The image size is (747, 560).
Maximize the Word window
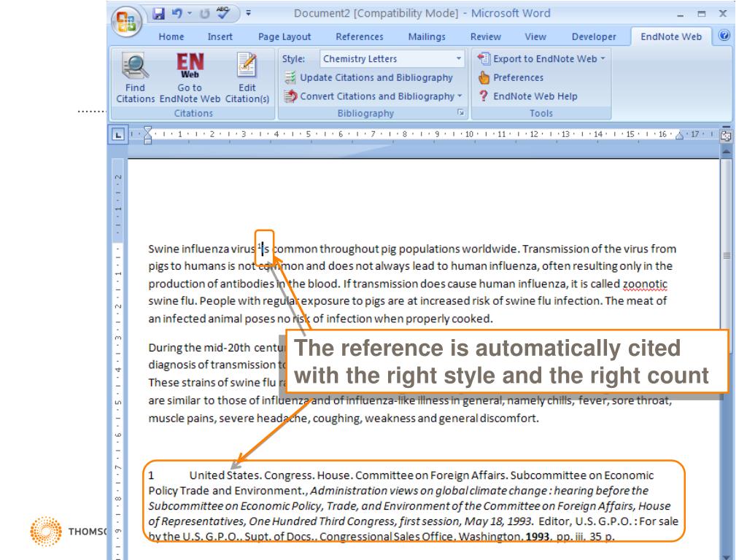[701, 14]
